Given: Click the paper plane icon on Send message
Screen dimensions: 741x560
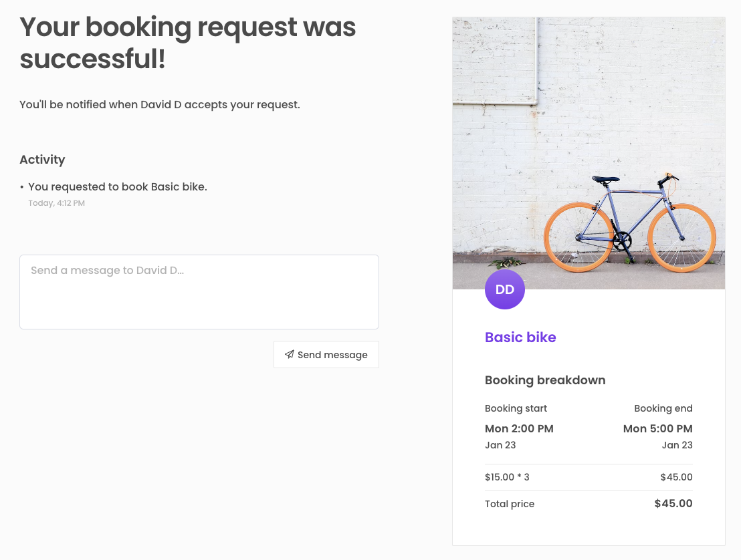Looking at the screenshot, I should (289, 354).
